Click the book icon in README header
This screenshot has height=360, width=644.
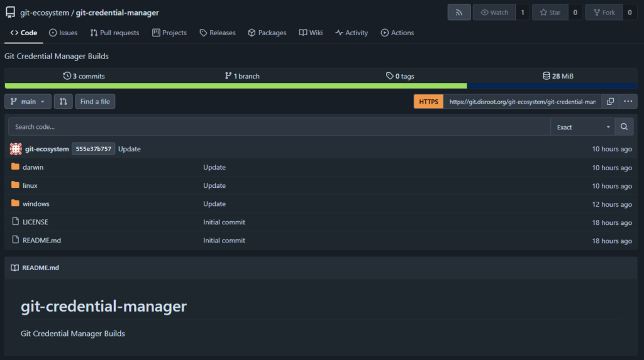coord(15,268)
